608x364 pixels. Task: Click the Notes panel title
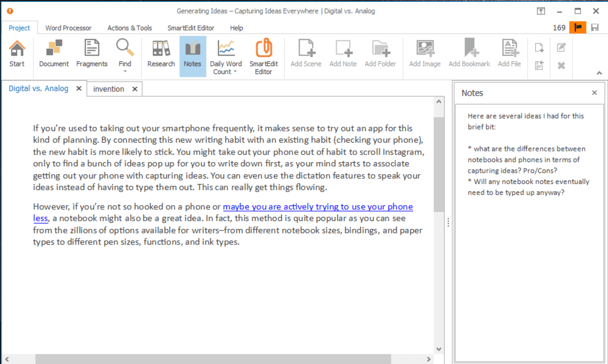click(472, 93)
